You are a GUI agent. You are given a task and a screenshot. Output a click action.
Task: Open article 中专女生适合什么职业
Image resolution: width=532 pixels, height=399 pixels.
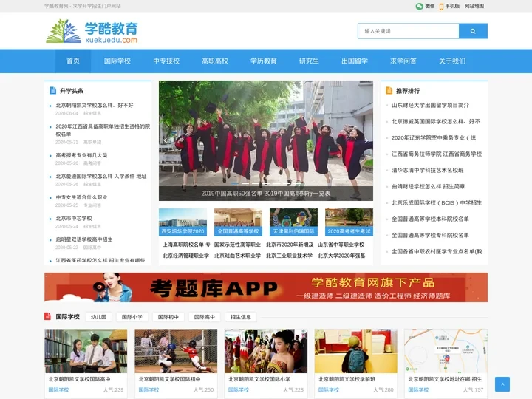point(81,197)
